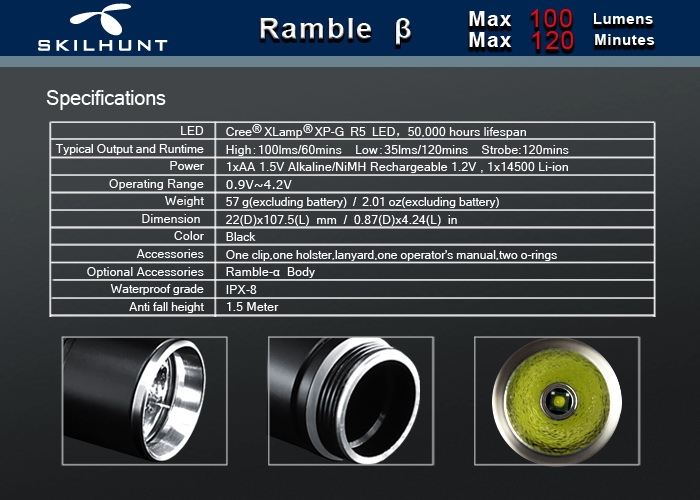
Task: Select the 1xAA 1.5V Alkaline power value
Action: [x=397, y=167]
